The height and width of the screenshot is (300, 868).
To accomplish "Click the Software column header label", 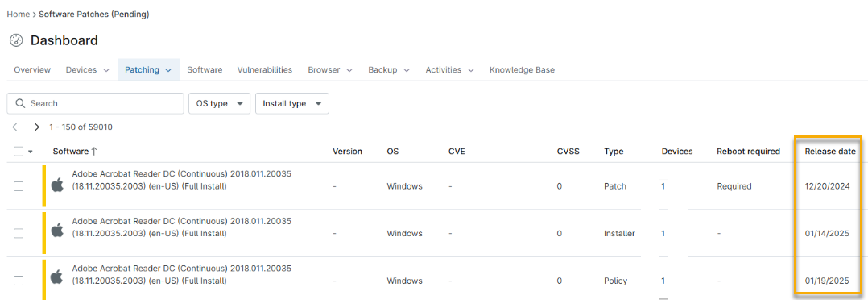I will [70, 152].
